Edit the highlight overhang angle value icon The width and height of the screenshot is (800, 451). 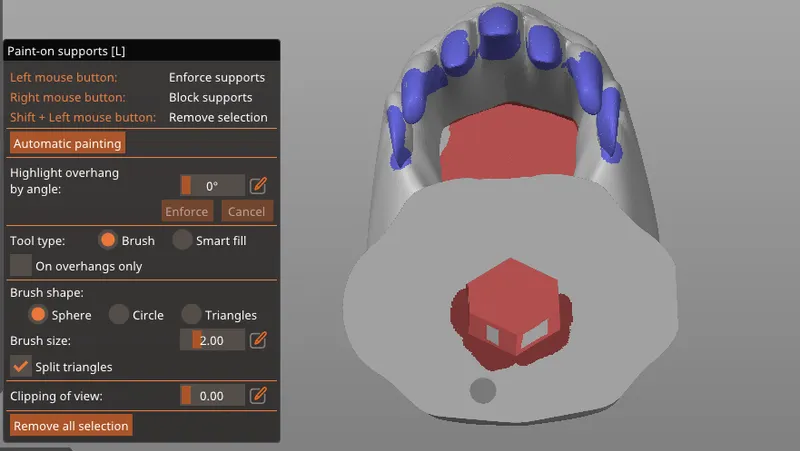click(258, 185)
